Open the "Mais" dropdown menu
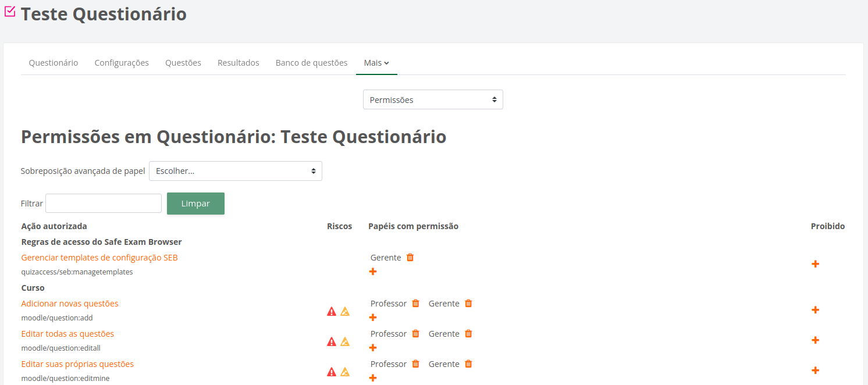This screenshot has width=868, height=385. (376, 62)
